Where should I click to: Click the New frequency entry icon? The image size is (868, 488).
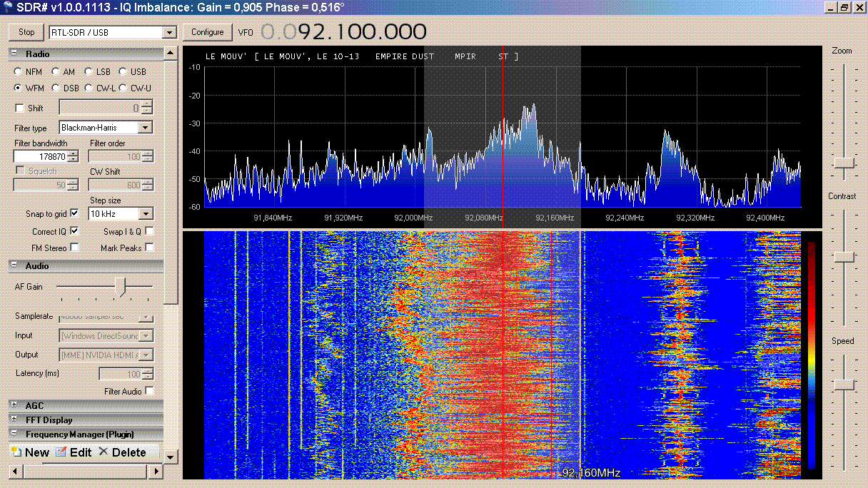pyautogui.click(x=16, y=452)
